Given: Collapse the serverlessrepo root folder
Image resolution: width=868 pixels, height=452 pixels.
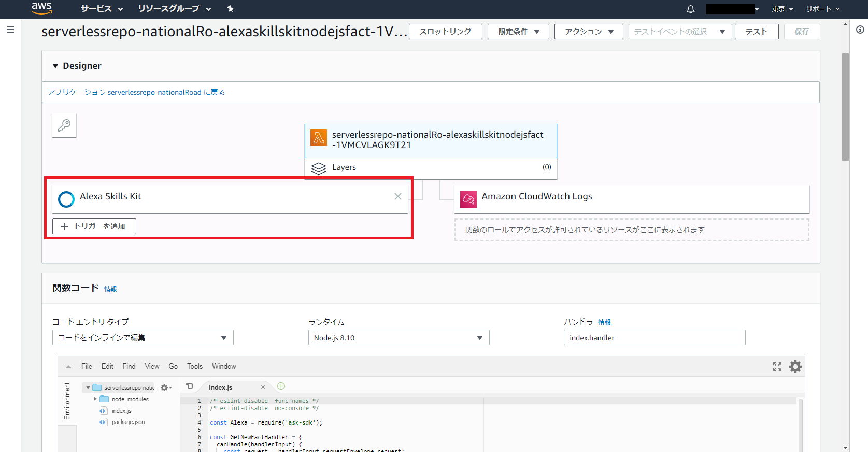Looking at the screenshot, I should tap(88, 388).
